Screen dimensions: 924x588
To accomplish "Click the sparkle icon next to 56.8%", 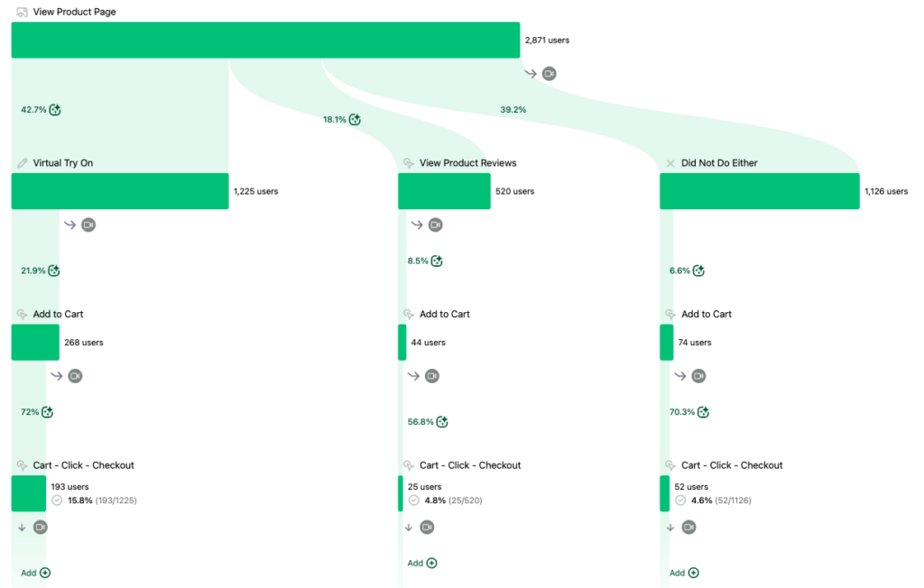I will coord(441,421).
